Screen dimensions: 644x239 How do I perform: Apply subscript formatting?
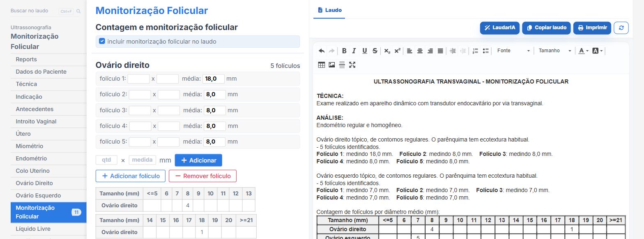tap(387, 51)
